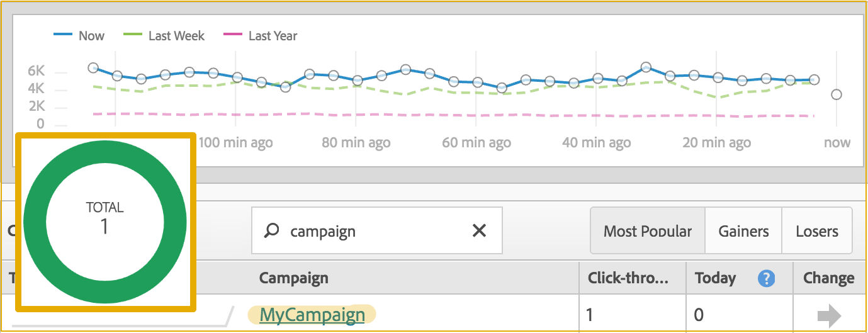Sort by the Change column header

point(828,278)
